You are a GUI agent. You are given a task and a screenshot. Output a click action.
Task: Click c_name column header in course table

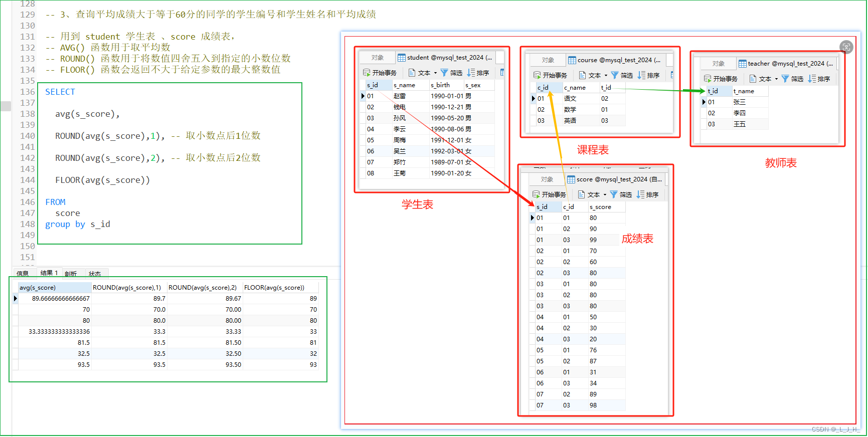coord(581,88)
